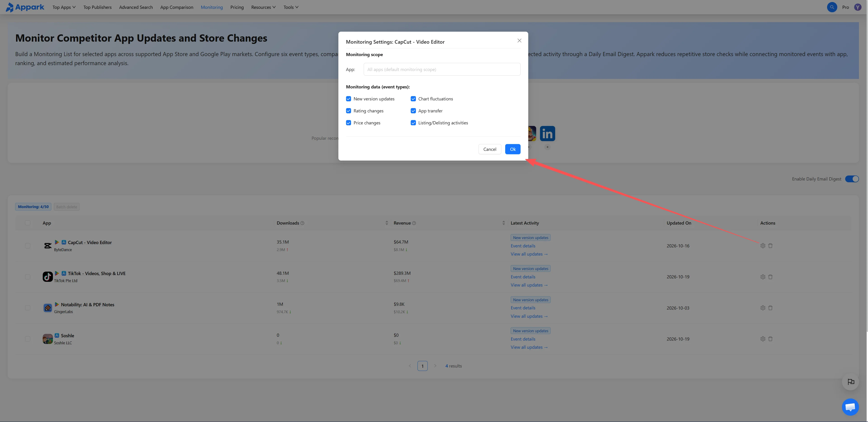Click Ok in Monitoring Settings dialog
The width and height of the screenshot is (868, 422).
(x=512, y=149)
